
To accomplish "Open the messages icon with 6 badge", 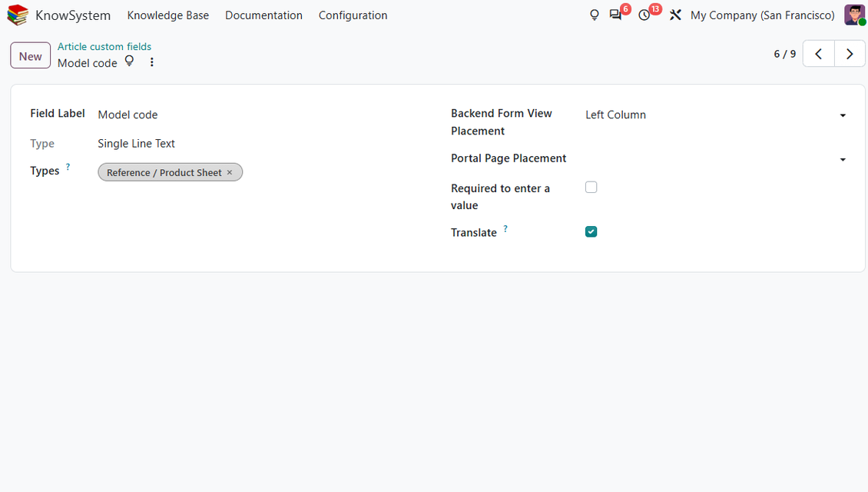I will [615, 15].
